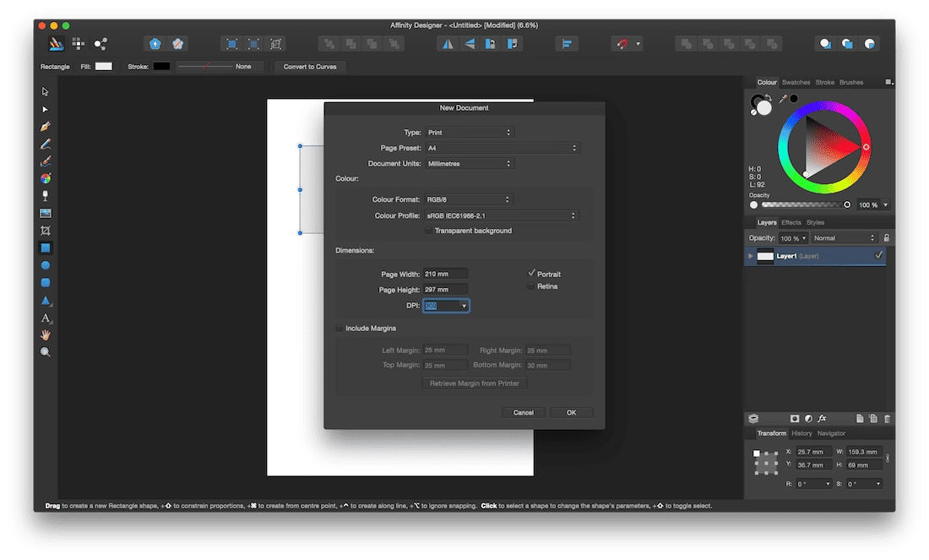Switch to the Navigator tab
929x560 pixels.
click(831, 433)
